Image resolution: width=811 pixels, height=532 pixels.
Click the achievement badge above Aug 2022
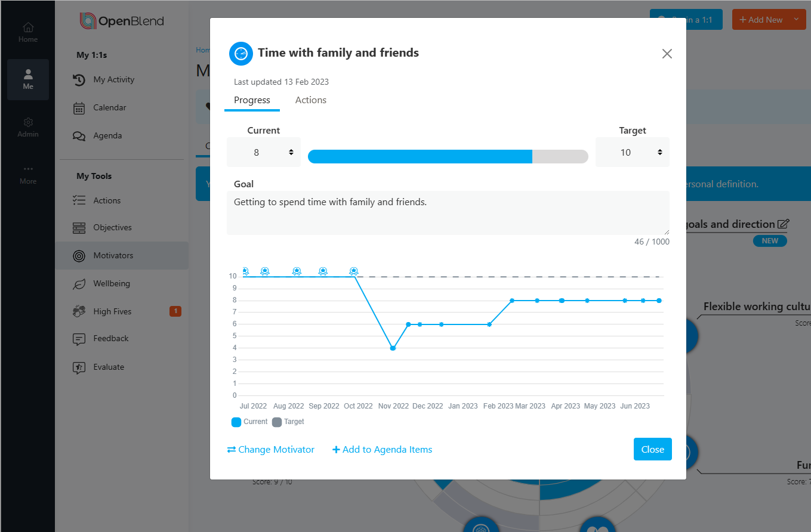pyautogui.click(x=297, y=271)
